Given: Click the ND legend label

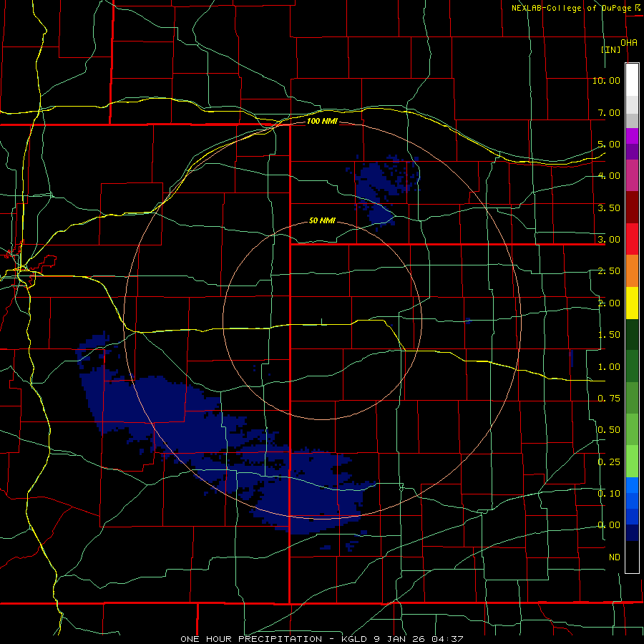Looking at the screenshot, I should [x=615, y=557].
